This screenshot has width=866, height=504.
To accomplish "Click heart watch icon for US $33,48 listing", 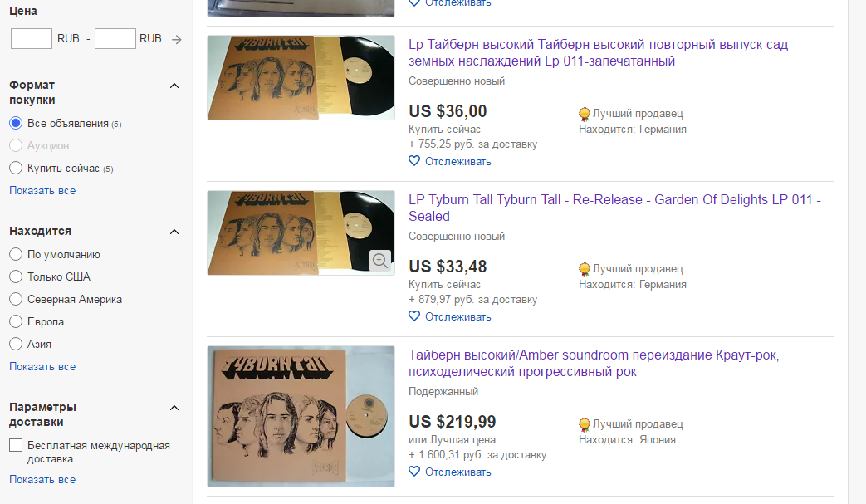I will 414,316.
